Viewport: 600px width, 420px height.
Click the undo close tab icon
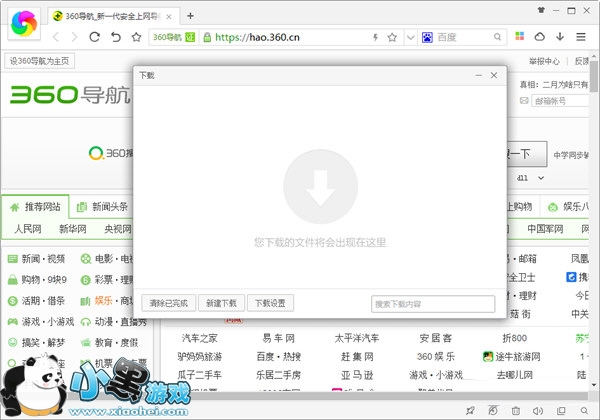pos(115,37)
